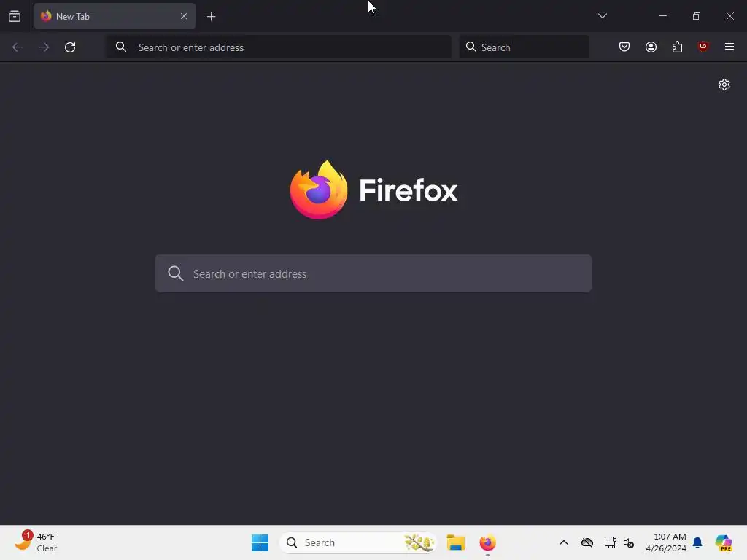The image size is (747, 560).
Task: Select the New Tab browser tab
Action: (115, 16)
